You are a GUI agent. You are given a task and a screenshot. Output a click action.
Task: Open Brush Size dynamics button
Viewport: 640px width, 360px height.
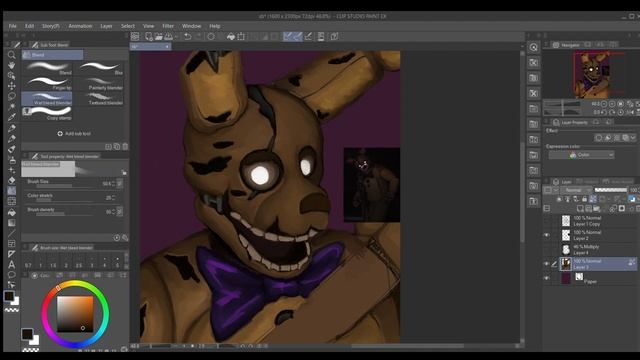[120, 184]
